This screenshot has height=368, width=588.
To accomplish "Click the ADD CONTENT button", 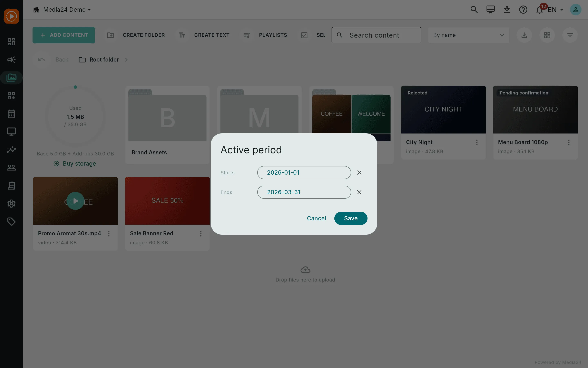I will pyautogui.click(x=64, y=35).
